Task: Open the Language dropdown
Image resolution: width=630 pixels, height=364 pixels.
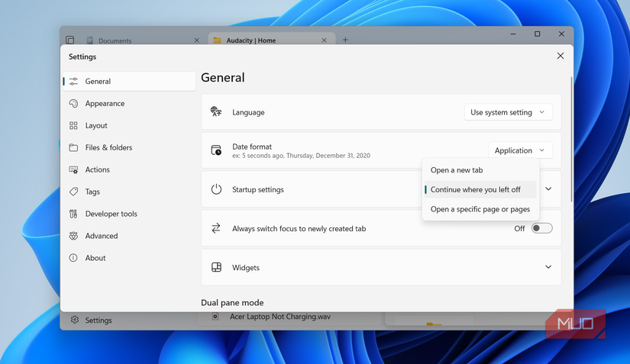Action: point(508,112)
